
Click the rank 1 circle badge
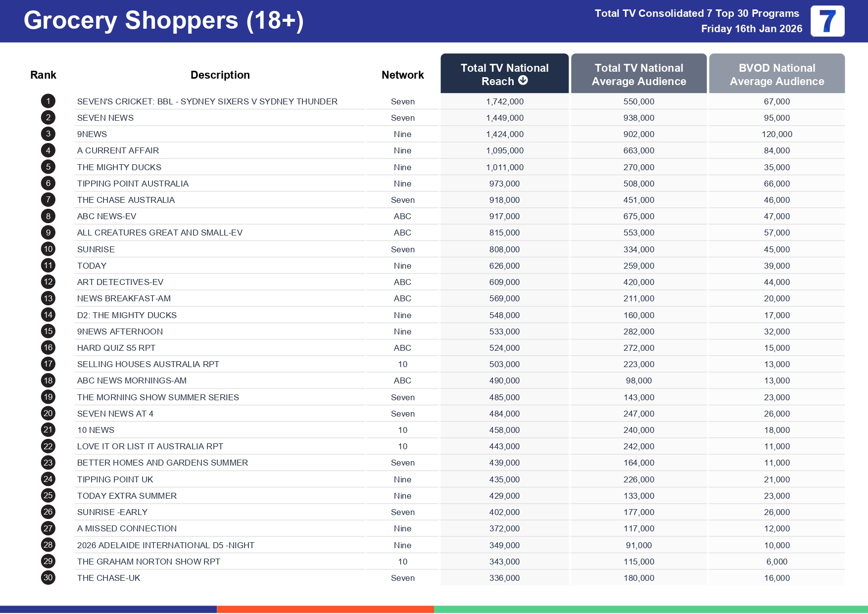[48, 101]
